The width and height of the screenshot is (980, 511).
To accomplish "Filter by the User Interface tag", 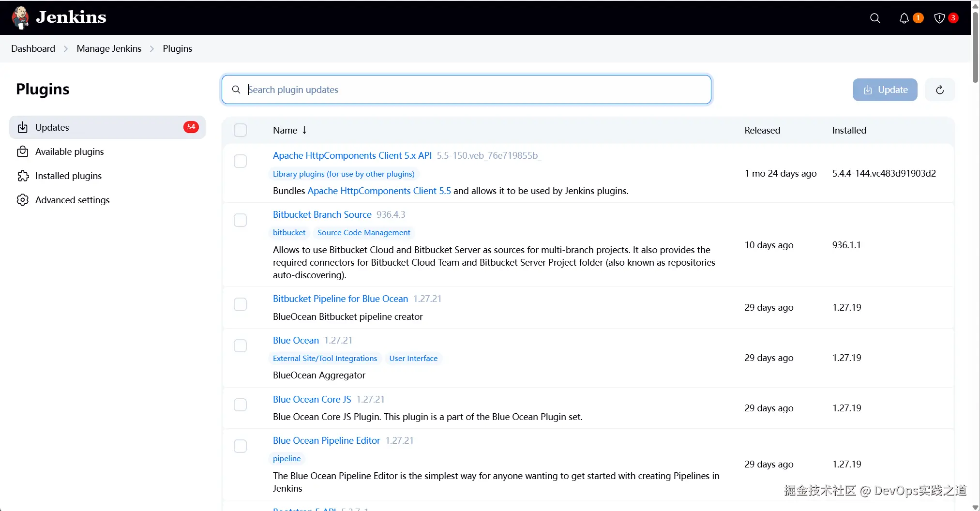I will 413,359.
